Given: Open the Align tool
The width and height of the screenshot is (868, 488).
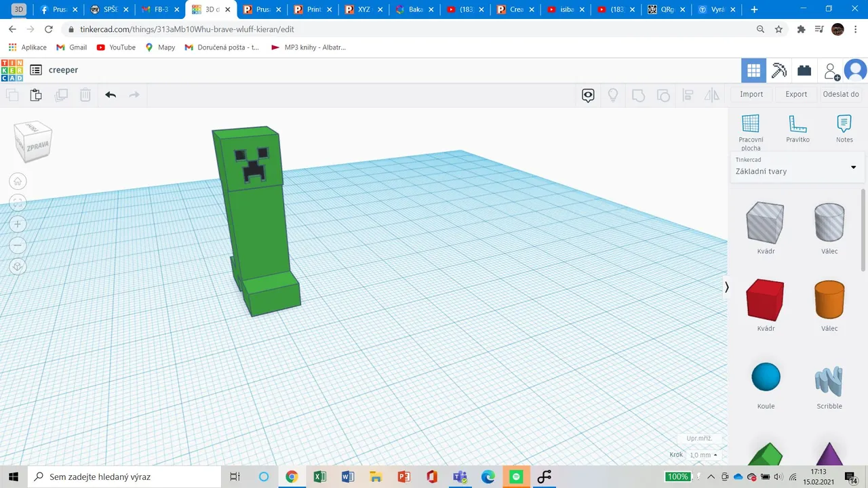Looking at the screenshot, I should coord(688,95).
